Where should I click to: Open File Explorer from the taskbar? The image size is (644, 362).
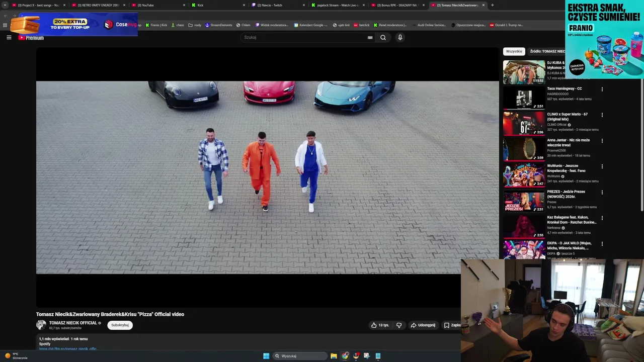[334, 356]
